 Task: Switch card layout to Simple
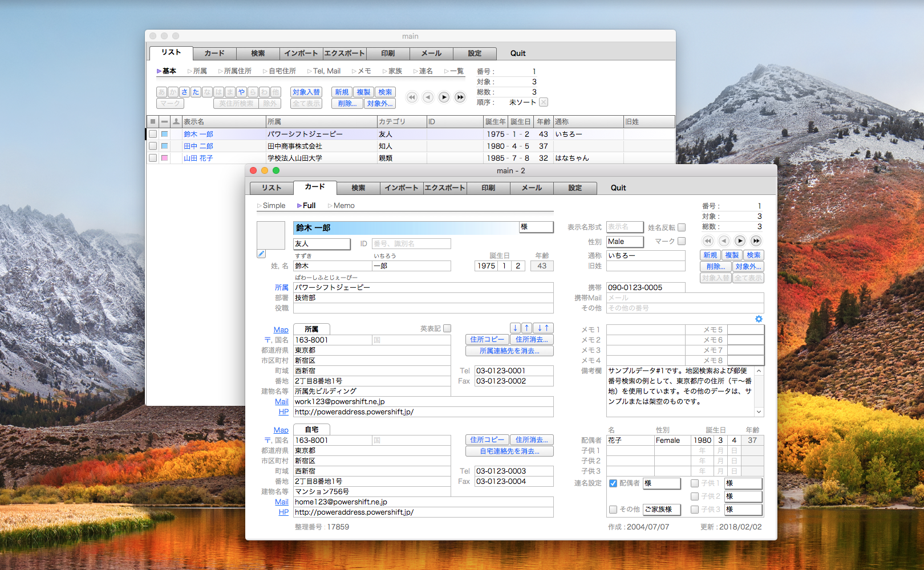(271, 206)
